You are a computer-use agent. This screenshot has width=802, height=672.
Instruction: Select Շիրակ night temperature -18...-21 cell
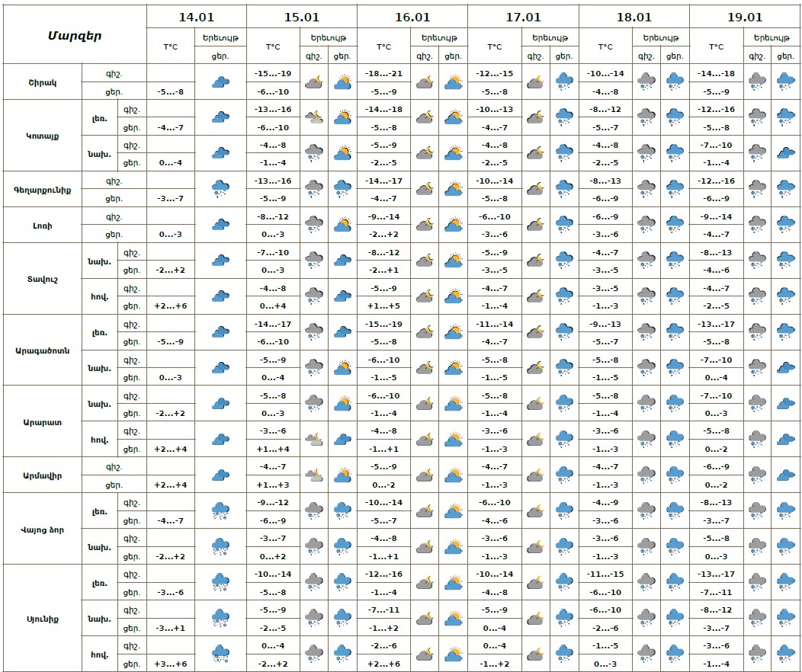click(384, 72)
